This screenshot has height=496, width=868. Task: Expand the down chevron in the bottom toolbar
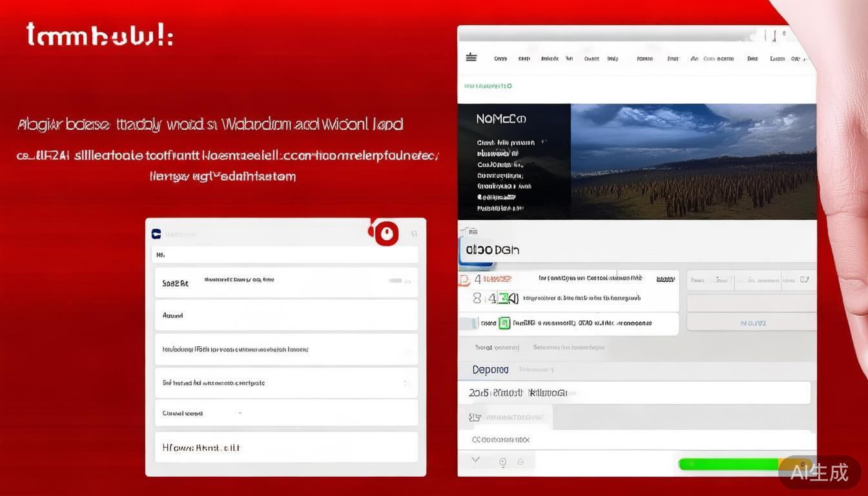(x=476, y=461)
